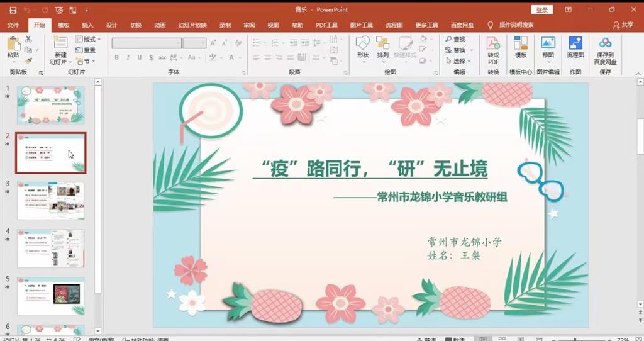Screen dimensions: 644x341
Task: Center align paragraph text
Action: pyautogui.click(x=268, y=57)
